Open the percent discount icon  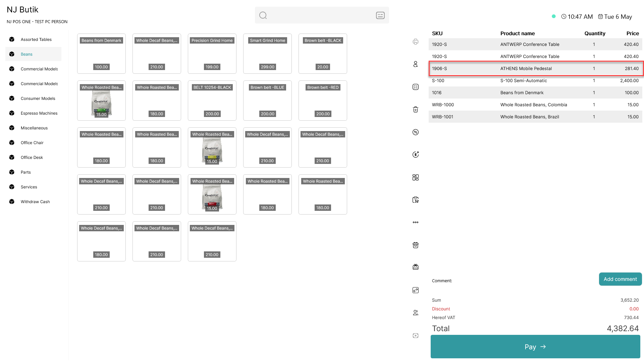coord(416,132)
